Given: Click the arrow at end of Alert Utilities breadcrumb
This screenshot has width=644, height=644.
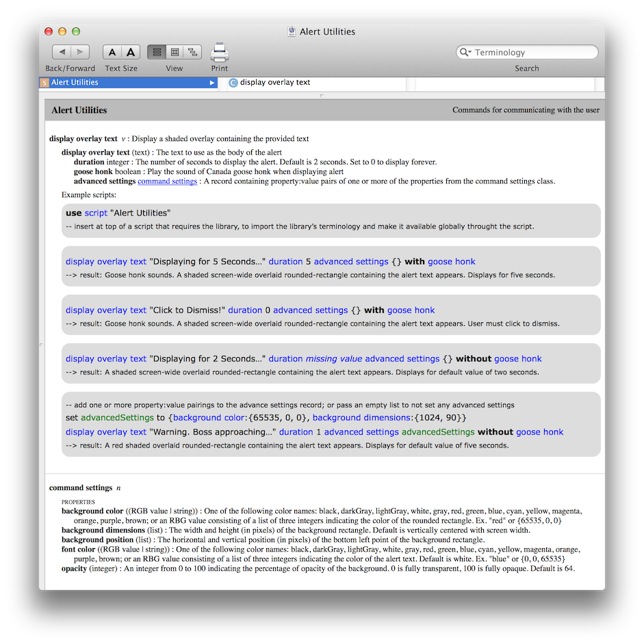Looking at the screenshot, I should [211, 81].
